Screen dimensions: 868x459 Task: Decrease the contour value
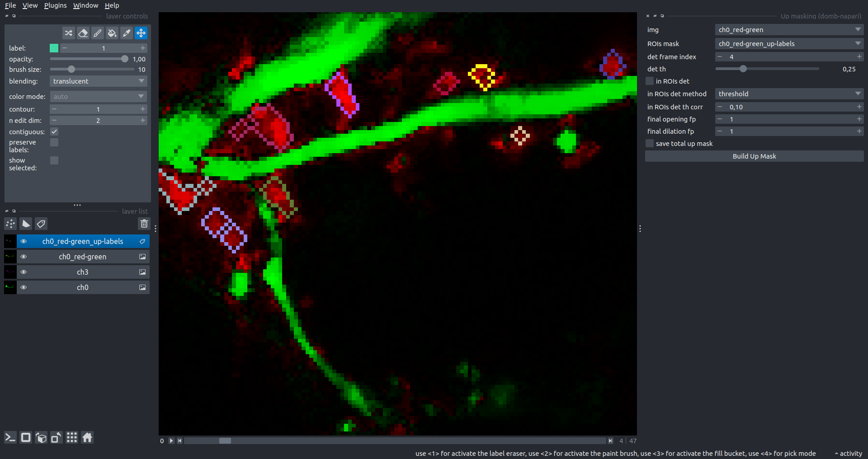54,109
